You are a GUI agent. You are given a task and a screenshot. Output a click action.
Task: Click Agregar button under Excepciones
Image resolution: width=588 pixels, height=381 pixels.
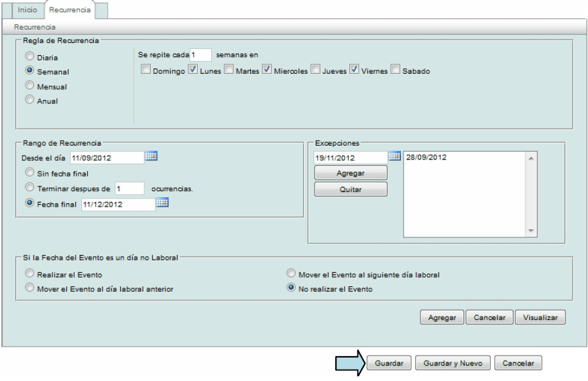pos(351,173)
